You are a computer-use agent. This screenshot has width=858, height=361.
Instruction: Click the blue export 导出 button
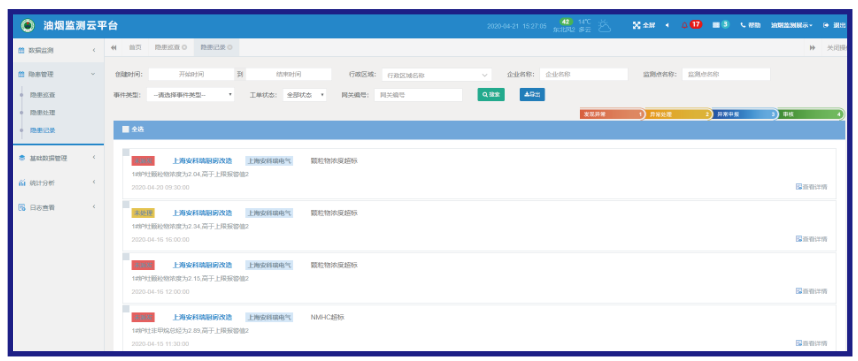(x=532, y=95)
